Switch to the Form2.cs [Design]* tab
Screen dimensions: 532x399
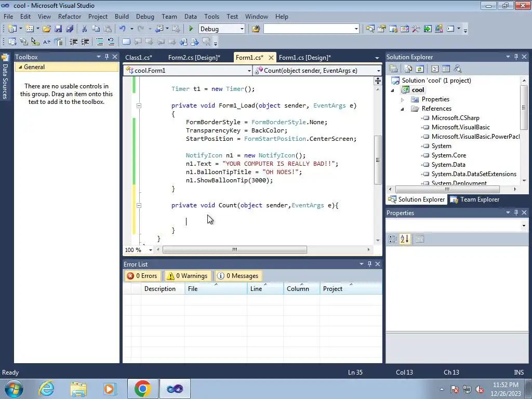pyautogui.click(x=194, y=57)
